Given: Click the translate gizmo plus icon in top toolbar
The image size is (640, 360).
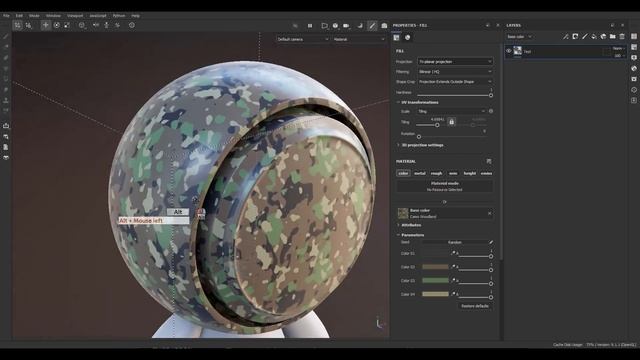Looking at the screenshot, I should click(46, 25).
